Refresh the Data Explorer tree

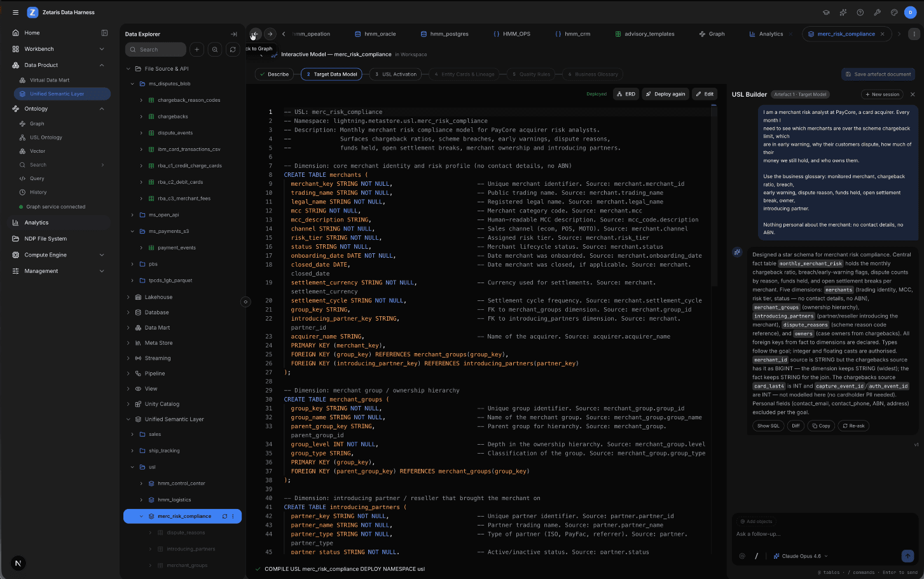[x=233, y=49]
